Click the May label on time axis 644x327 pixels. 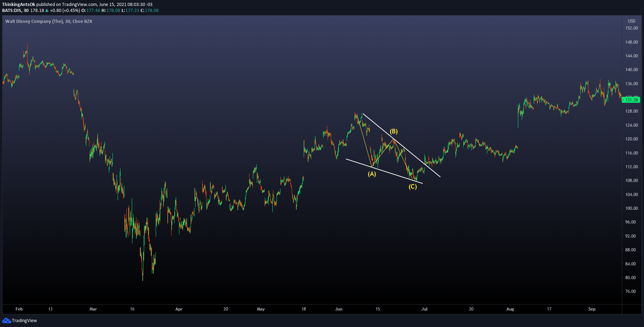(x=261, y=309)
